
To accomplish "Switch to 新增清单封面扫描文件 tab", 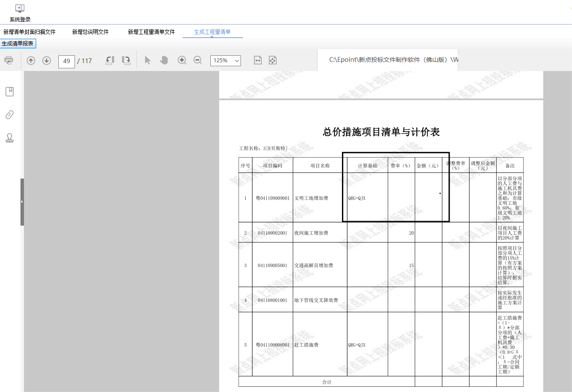I will tap(30, 32).
